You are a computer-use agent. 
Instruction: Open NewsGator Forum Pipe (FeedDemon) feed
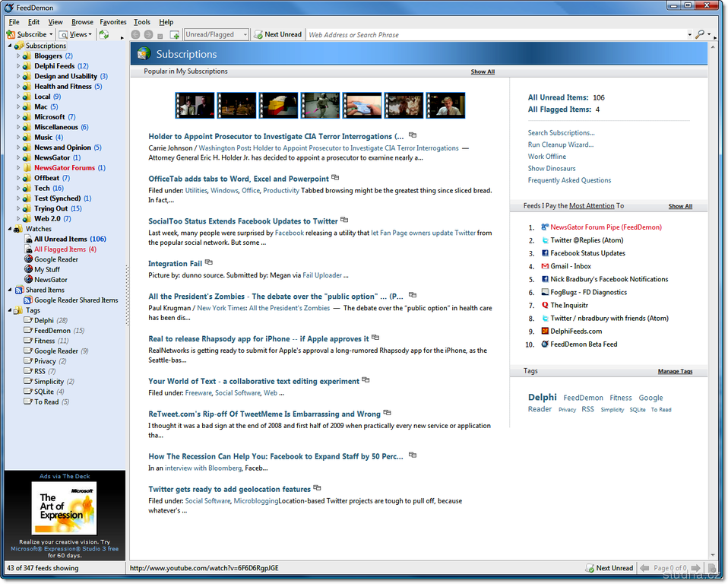pos(606,227)
